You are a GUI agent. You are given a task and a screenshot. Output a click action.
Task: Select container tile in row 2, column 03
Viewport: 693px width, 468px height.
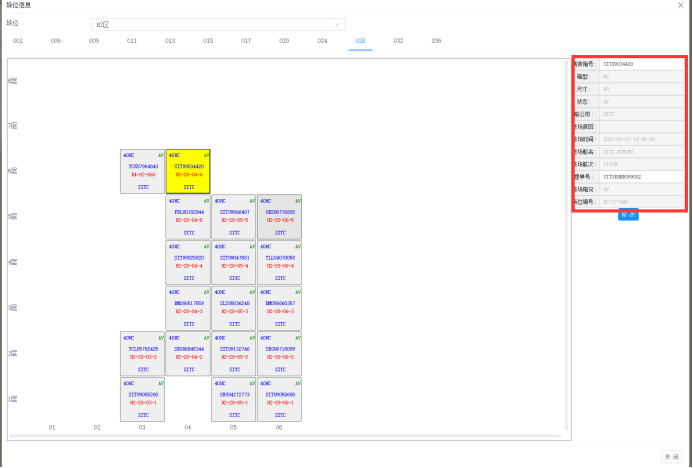(x=142, y=353)
